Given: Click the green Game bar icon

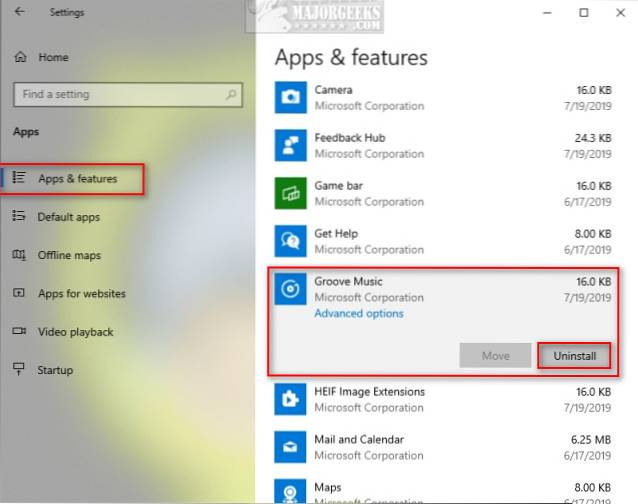Looking at the screenshot, I should 291,193.
